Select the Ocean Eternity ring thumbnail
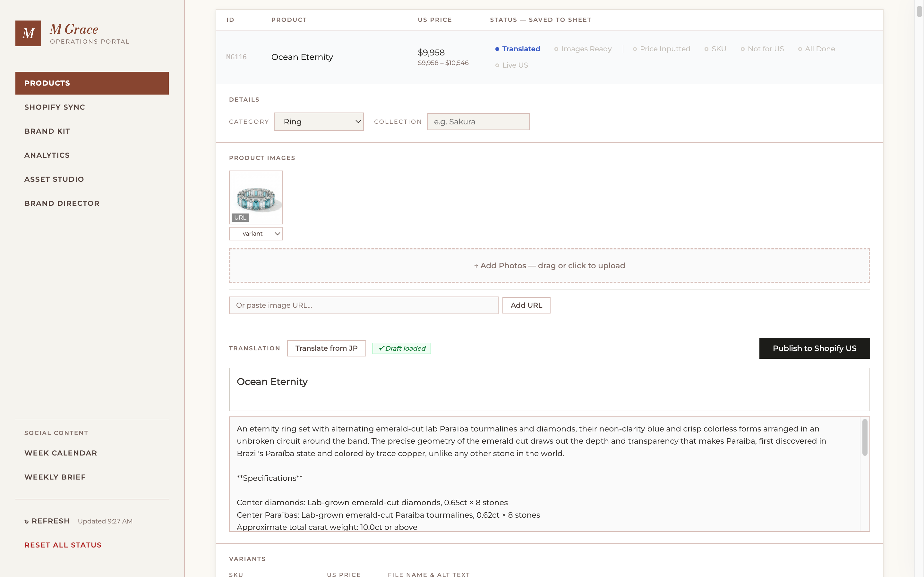Viewport: 924px width, 577px height. pyautogui.click(x=256, y=197)
